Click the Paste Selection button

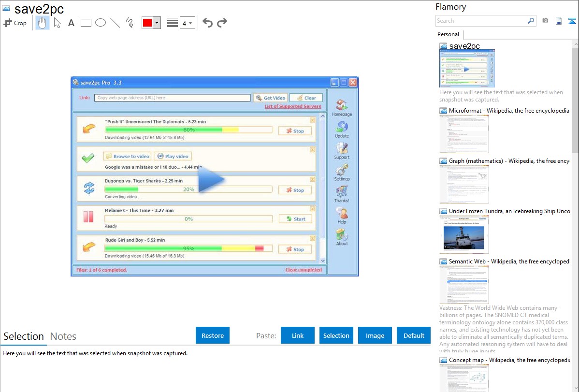pyautogui.click(x=336, y=335)
